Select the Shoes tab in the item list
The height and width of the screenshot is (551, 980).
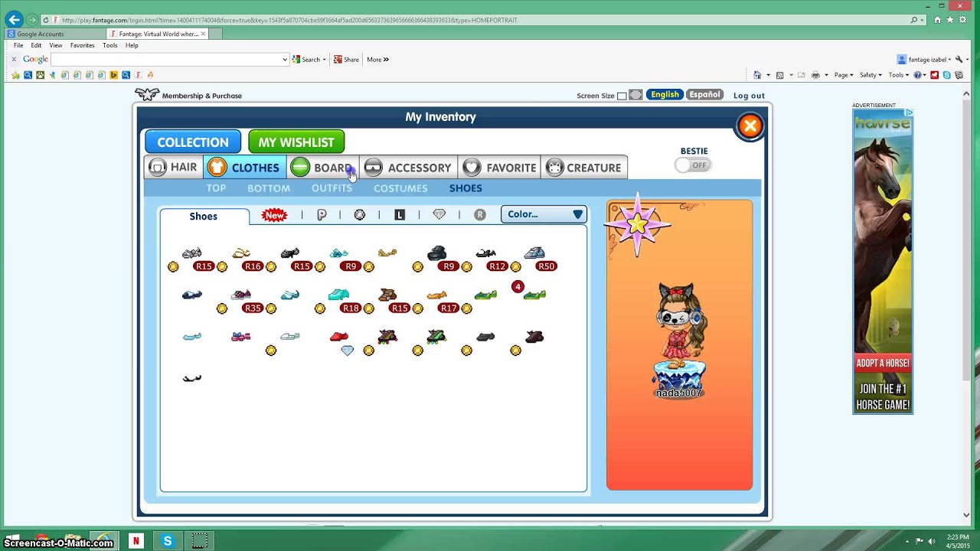click(x=204, y=217)
